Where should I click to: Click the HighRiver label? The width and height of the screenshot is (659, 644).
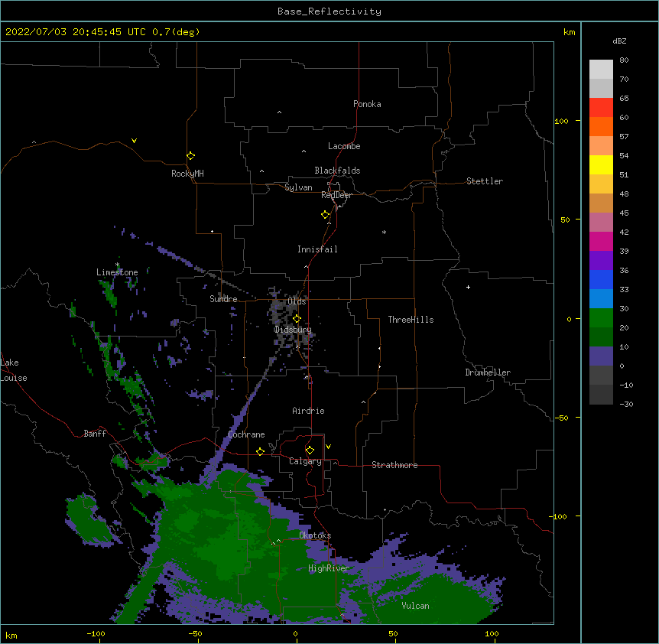point(329,568)
